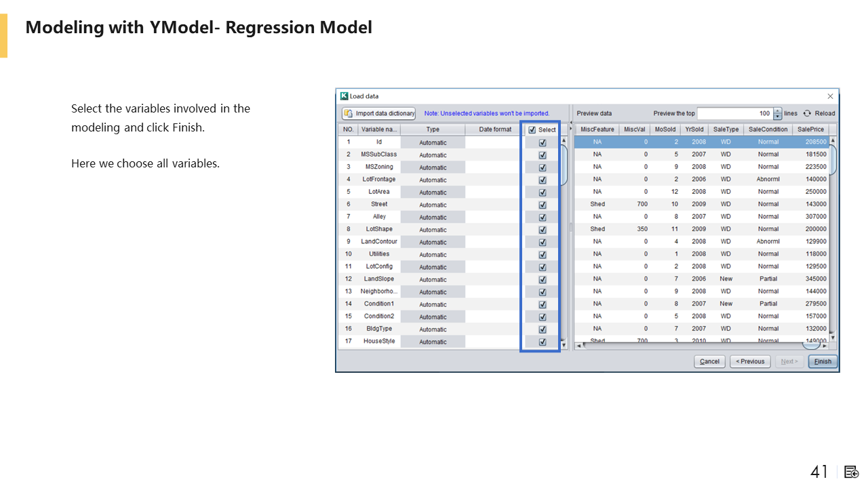Open Type dropdown for MSZoning row
The width and height of the screenshot is (868, 488).
point(433,167)
